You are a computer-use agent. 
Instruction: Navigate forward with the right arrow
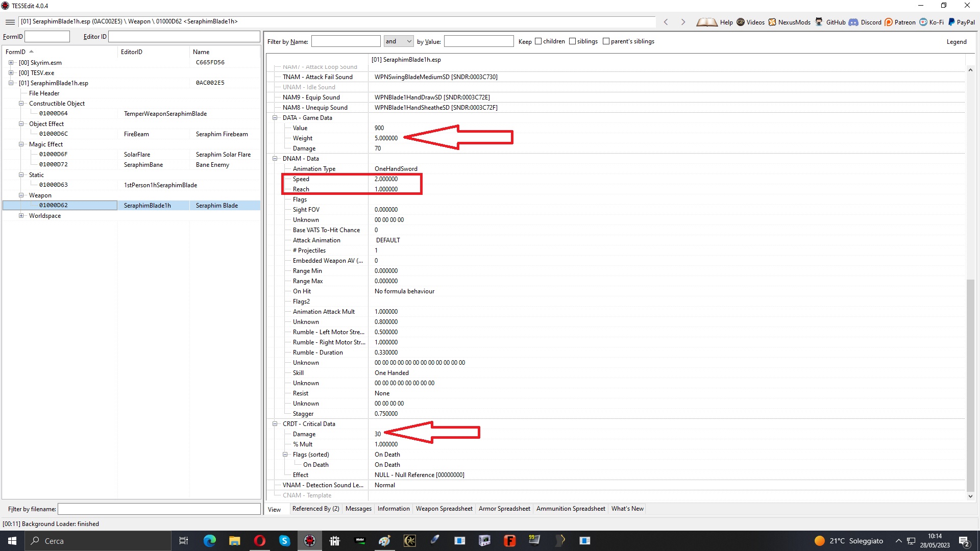coord(683,22)
